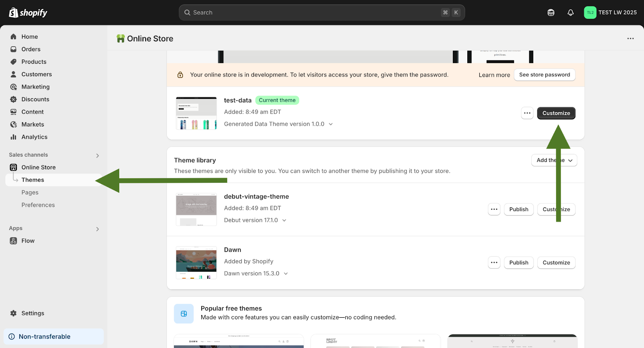This screenshot has width=644, height=348.
Task: Open Dawn theme more actions
Action: (494, 263)
